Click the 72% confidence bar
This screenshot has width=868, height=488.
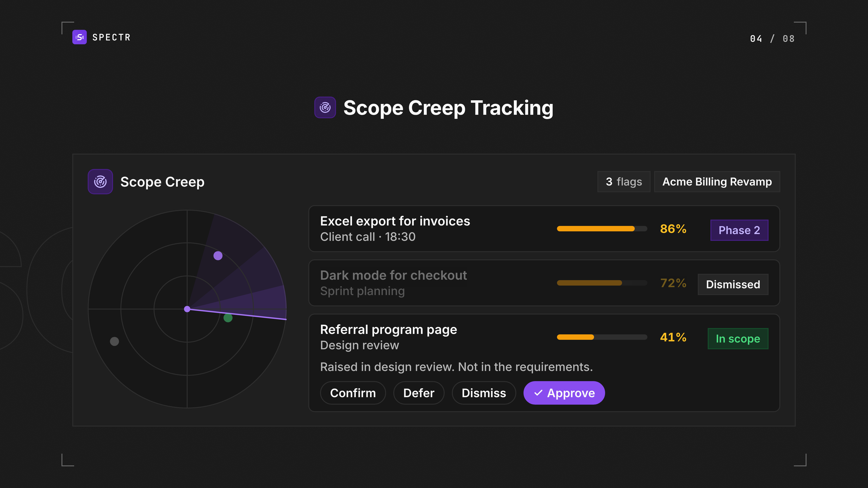pos(602,283)
